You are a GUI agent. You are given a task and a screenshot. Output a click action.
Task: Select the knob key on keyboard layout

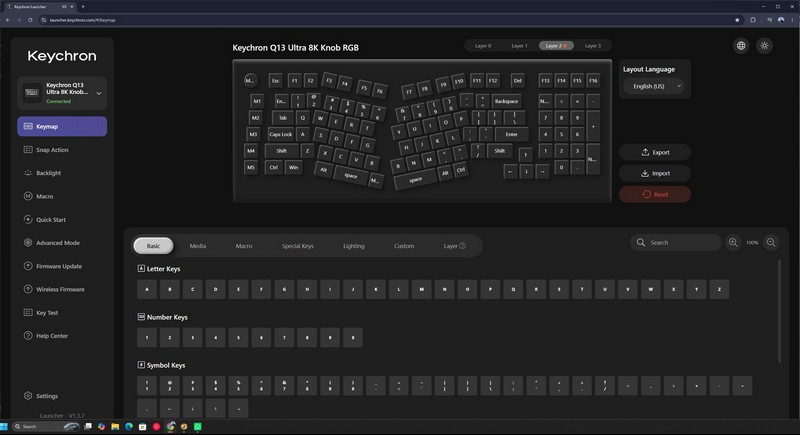tap(249, 80)
